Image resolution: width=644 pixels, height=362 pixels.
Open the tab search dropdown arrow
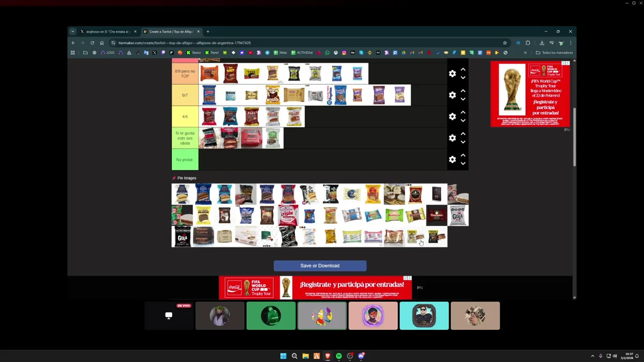click(72, 32)
